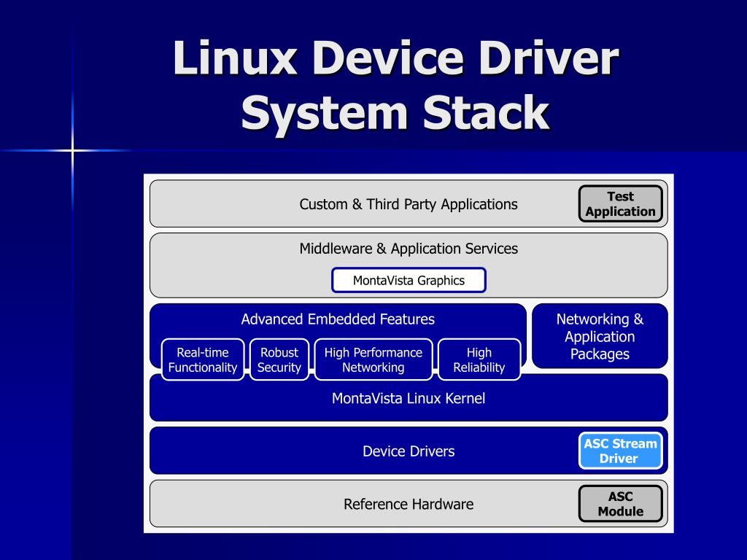Select the High Performance Networking box
The width and height of the screenshot is (747, 560).
(373, 359)
